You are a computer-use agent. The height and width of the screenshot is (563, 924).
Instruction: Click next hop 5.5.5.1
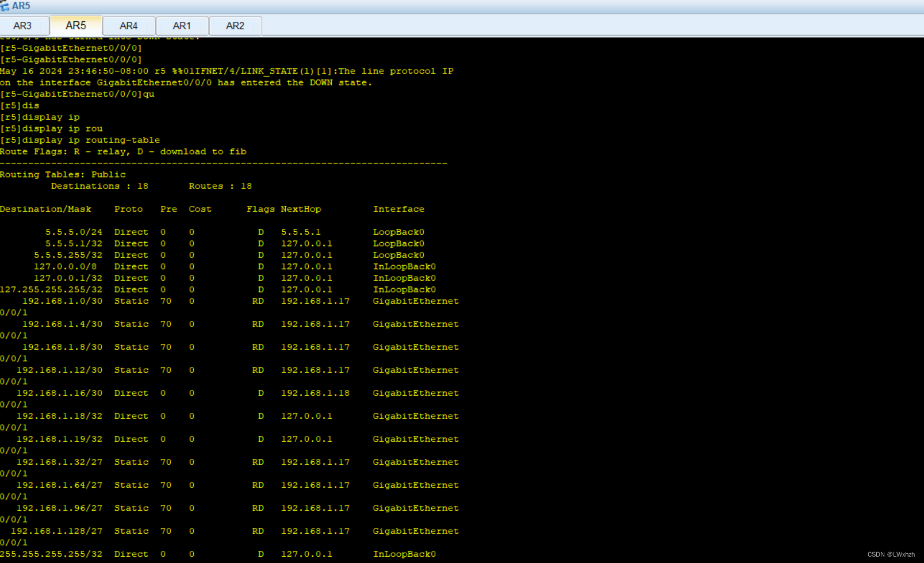coord(301,232)
